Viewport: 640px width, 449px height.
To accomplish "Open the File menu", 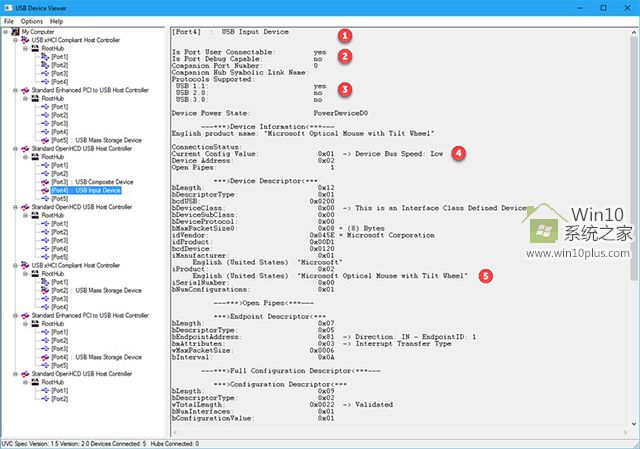I will pos(9,21).
